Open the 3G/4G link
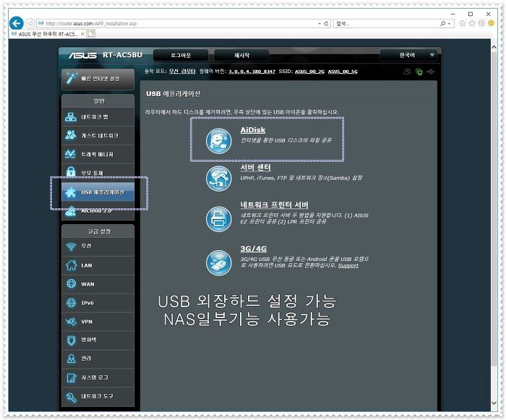 (x=253, y=249)
